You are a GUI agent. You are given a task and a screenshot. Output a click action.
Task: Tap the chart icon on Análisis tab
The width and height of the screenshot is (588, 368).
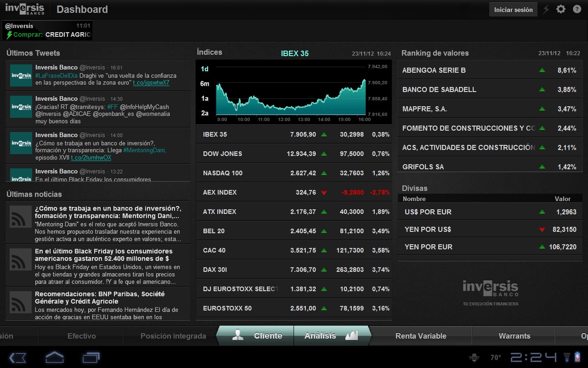pyautogui.click(x=351, y=335)
